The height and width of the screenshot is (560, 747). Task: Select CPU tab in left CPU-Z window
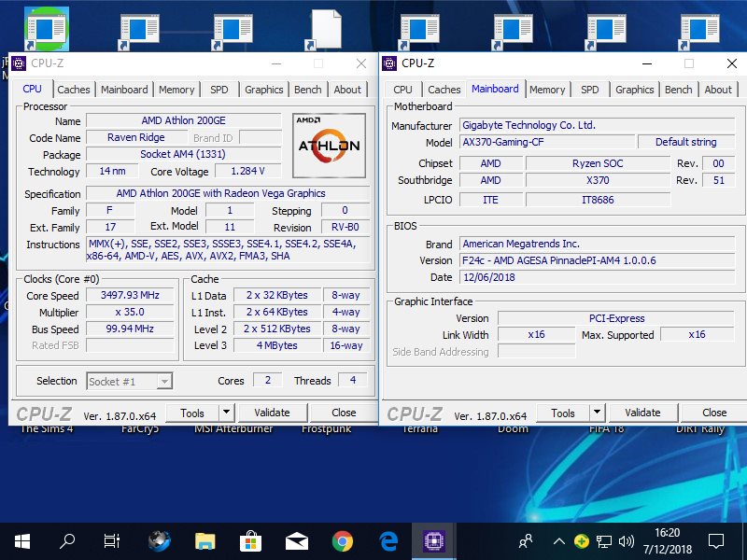pos(32,89)
